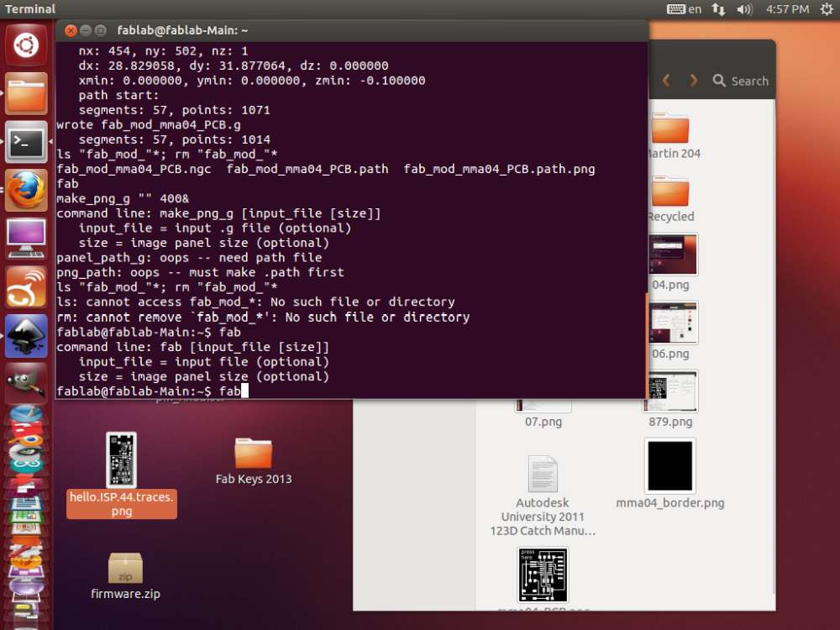Click the 'Terminal' label in top panel
The height and width of the screenshot is (630, 840).
tap(30, 8)
